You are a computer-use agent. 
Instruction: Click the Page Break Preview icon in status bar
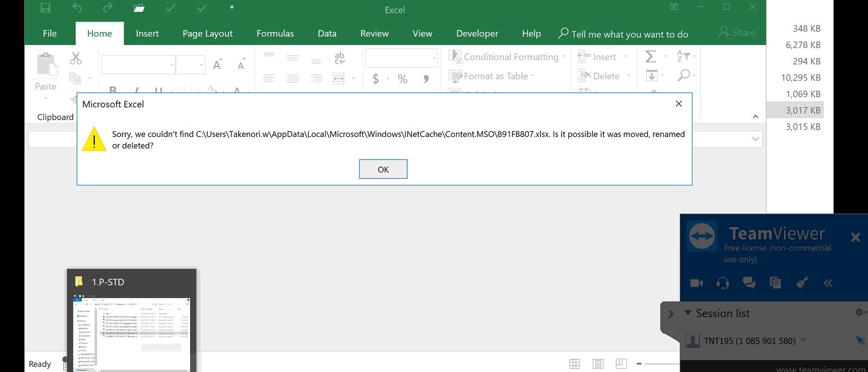[621, 364]
